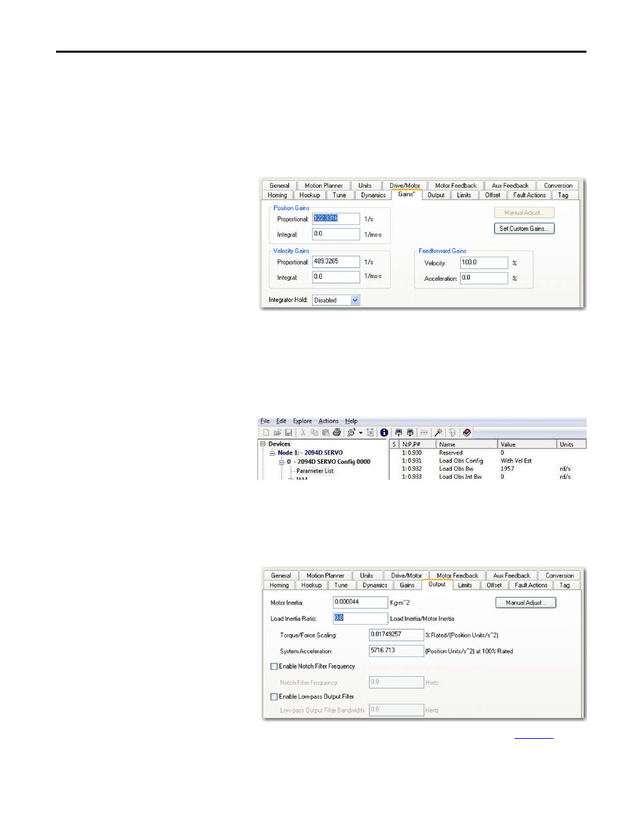644x834 pixels.
Task: Collapse the Devices tree root
Action: pyautogui.click(x=263, y=444)
